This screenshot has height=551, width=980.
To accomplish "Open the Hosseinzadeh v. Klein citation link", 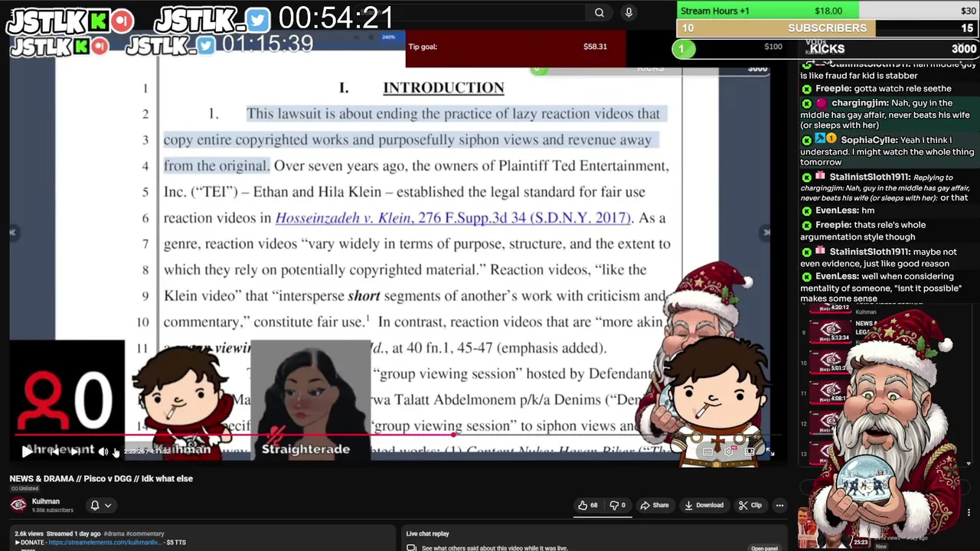I will pos(453,218).
